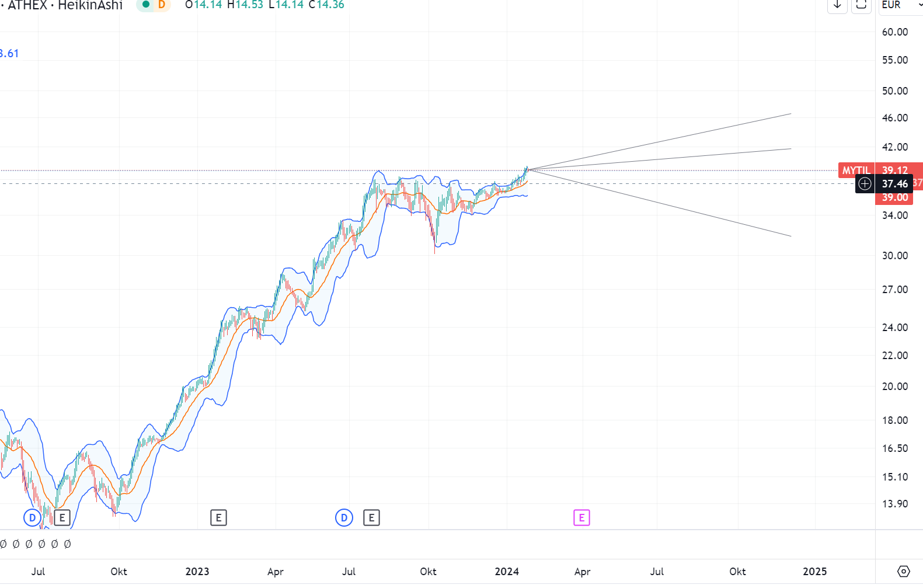Click the down-arrow button beside the fullscreen icon

pyautogui.click(x=837, y=5)
